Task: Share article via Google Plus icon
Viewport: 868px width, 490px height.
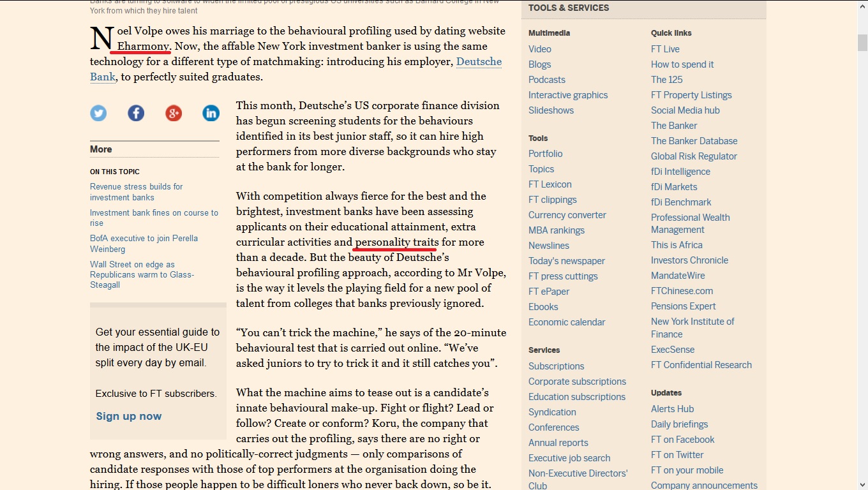Action: pyautogui.click(x=174, y=114)
